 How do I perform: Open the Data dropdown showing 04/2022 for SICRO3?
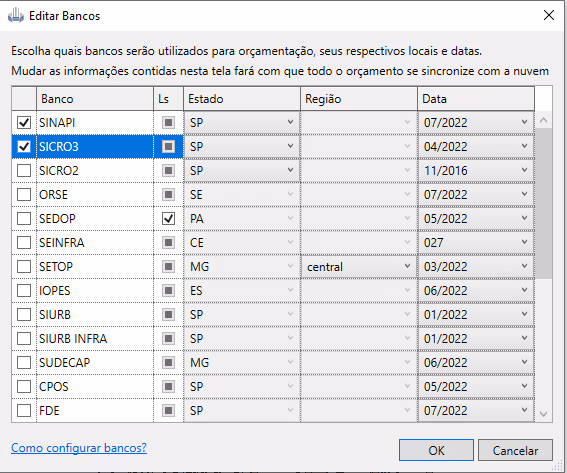[x=476, y=146]
